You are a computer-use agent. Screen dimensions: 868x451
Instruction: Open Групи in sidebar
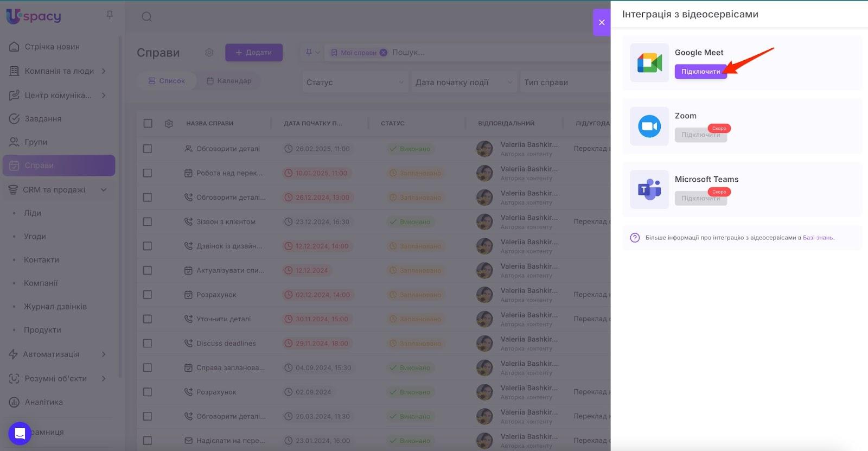click(36, 142)
